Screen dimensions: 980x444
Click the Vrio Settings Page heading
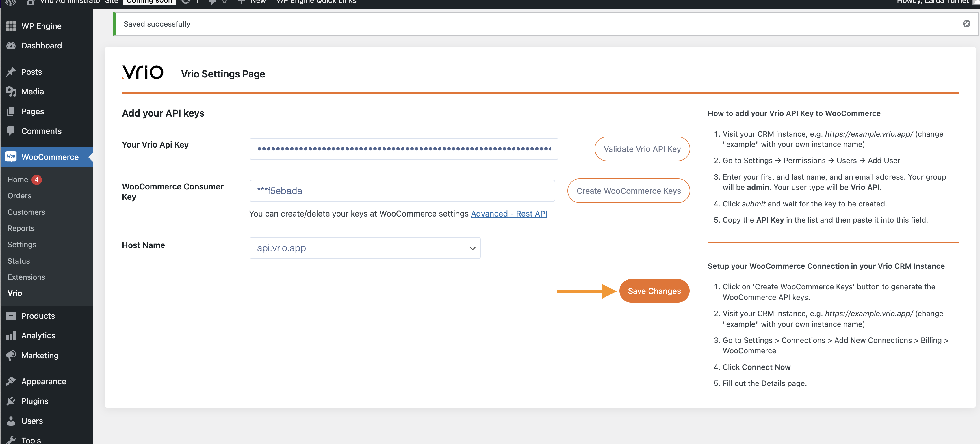(x=223, y=74)
